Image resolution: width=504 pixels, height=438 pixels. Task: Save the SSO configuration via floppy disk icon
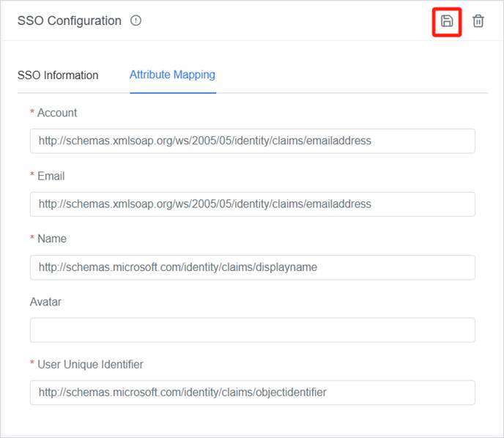pos(446,21)
